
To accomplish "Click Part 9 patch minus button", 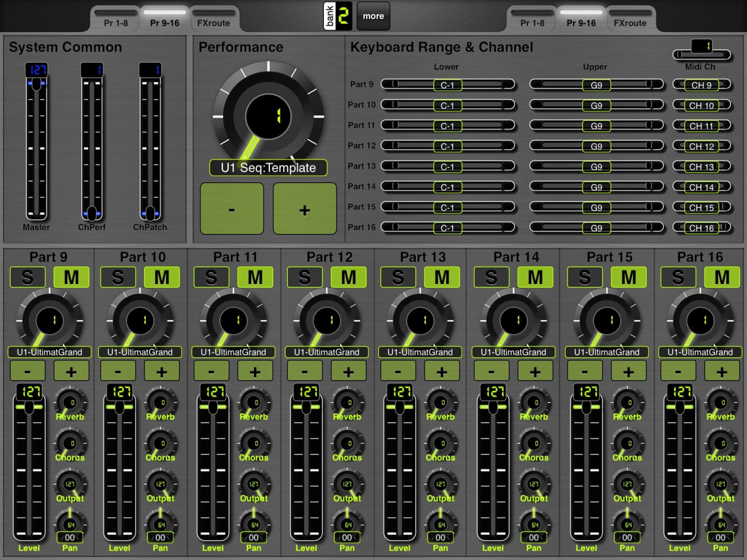I will pos(28,371).
